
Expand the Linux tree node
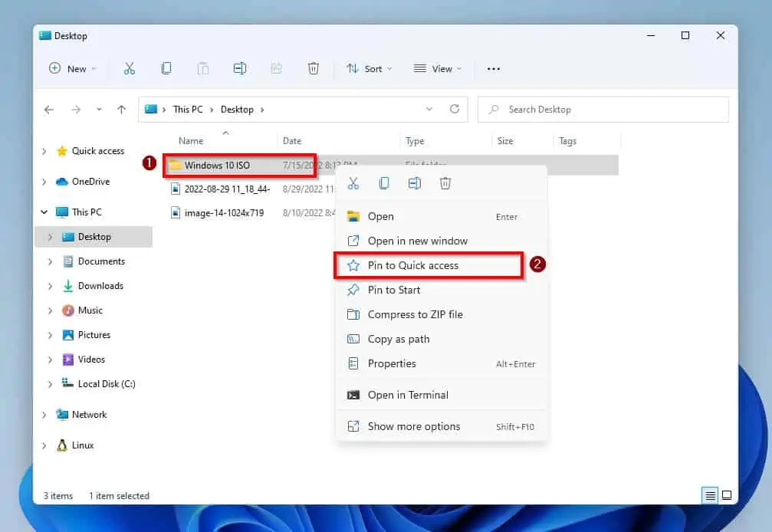point(44,445)
